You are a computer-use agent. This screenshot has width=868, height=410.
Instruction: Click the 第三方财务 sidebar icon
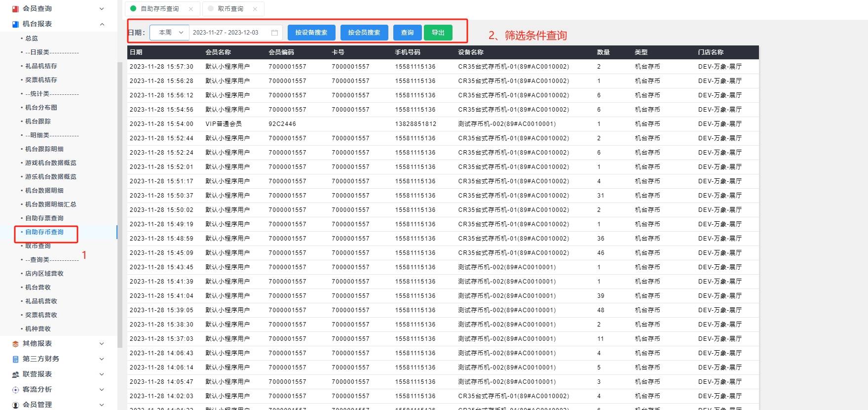tap(15, 359)
